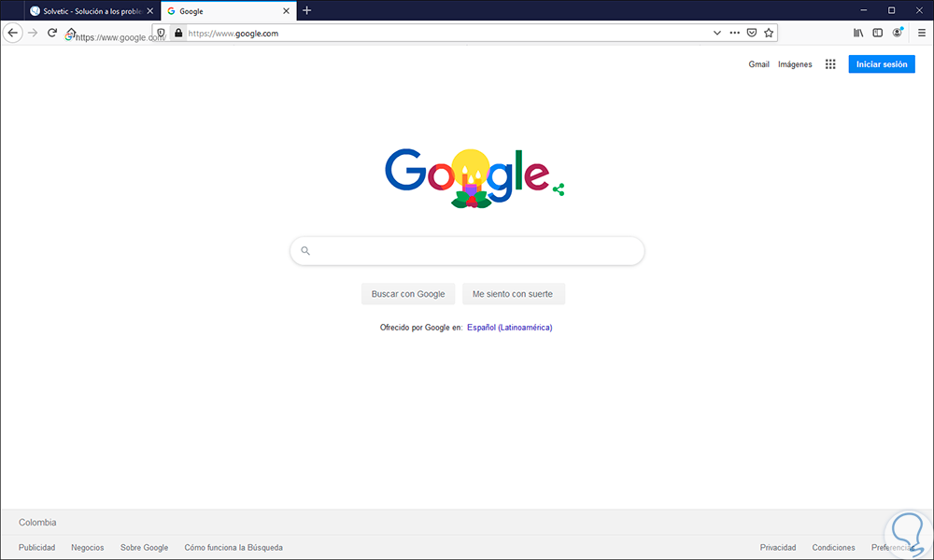Close the Solvetic tab

150,10
